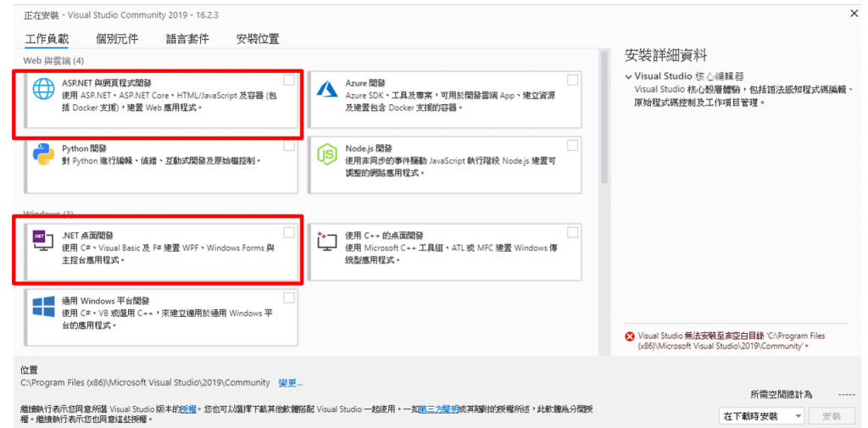Switch to the 個別元件 tab
The width and height of the screenshot is (868, 428).
(117, 39)
